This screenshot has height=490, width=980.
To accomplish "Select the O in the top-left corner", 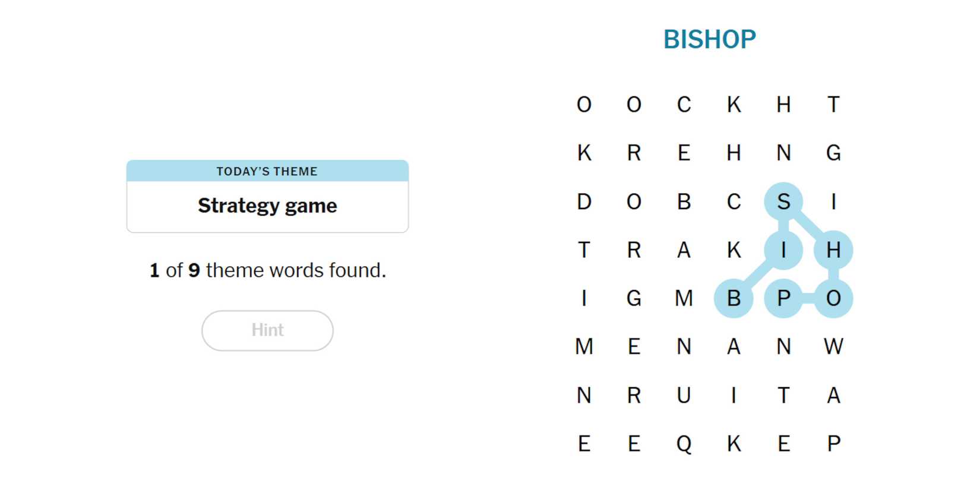I will [584, 105].
